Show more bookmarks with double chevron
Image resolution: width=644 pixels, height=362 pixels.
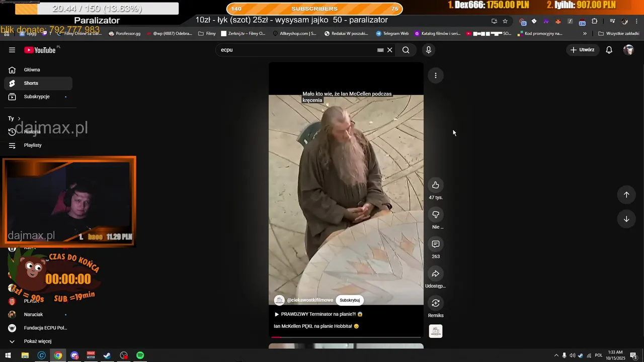click(x=585, y=34)
